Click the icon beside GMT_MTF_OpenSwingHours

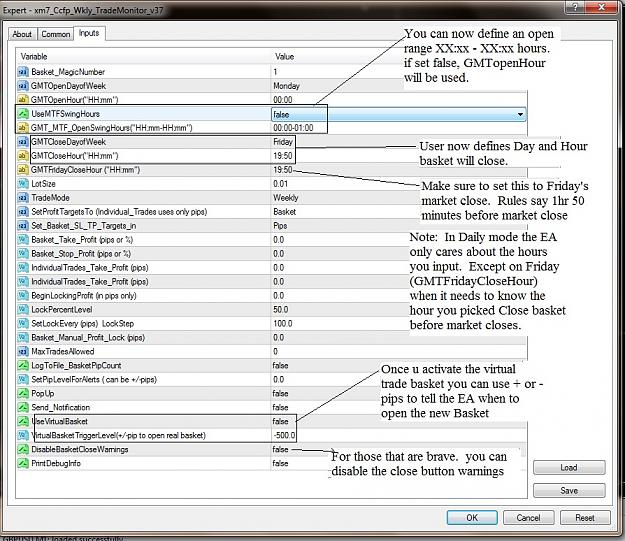point(23,128)
